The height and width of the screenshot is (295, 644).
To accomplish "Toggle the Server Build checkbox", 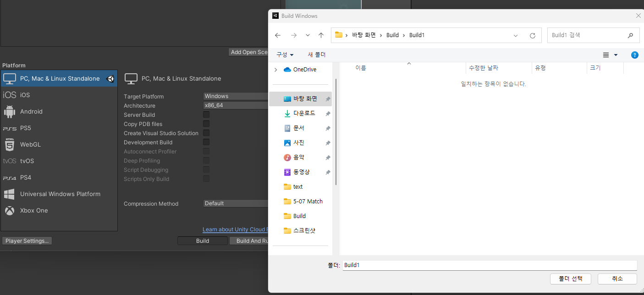I will (x=206, y=115).
